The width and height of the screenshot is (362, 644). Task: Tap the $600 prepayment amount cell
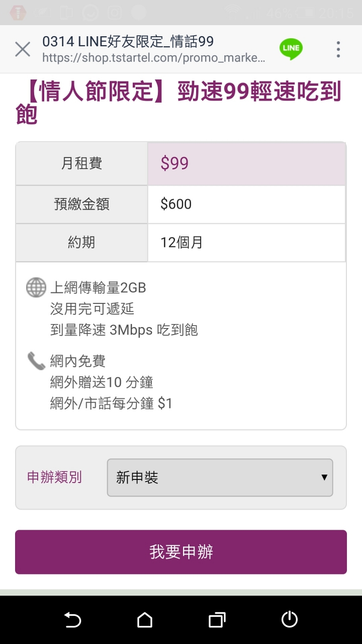tap(246, 204)
